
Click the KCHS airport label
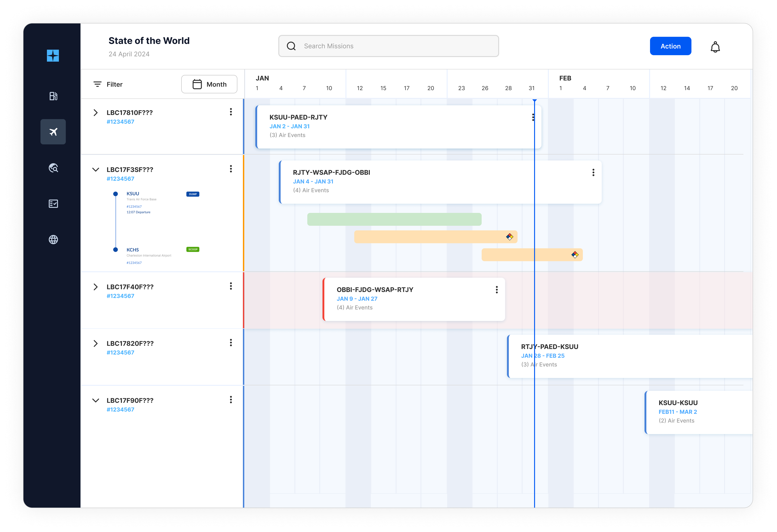tap(133, 250)
